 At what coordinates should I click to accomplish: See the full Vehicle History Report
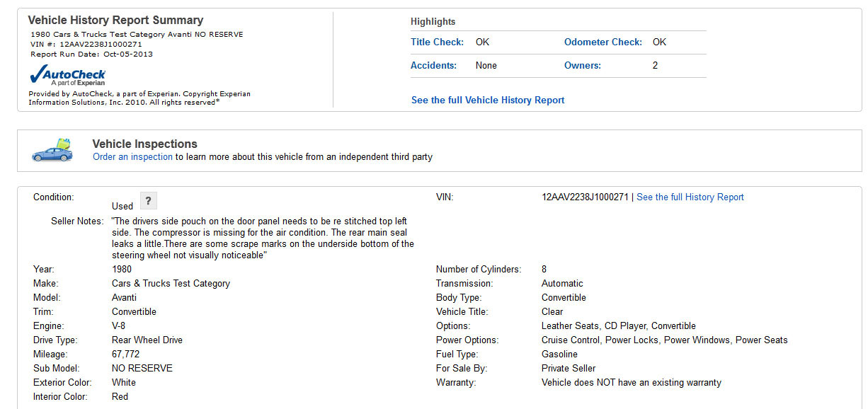(488, 100)
